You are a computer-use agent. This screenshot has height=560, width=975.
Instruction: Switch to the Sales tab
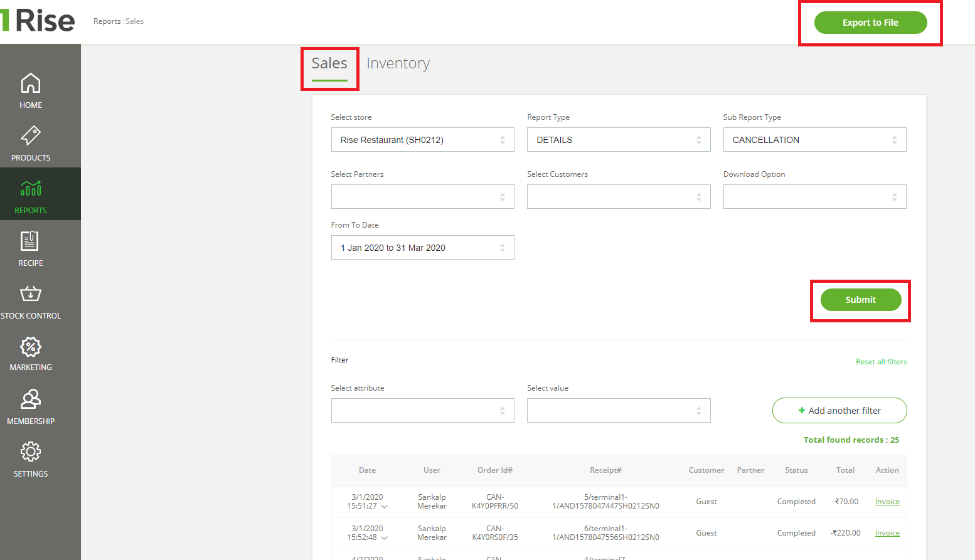[329, 63]
